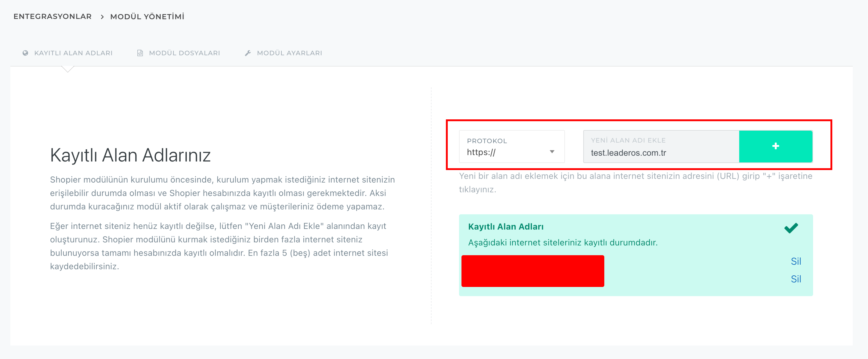Click the first Sil link
The image size is (868, 359).
[x=796, y=261]
